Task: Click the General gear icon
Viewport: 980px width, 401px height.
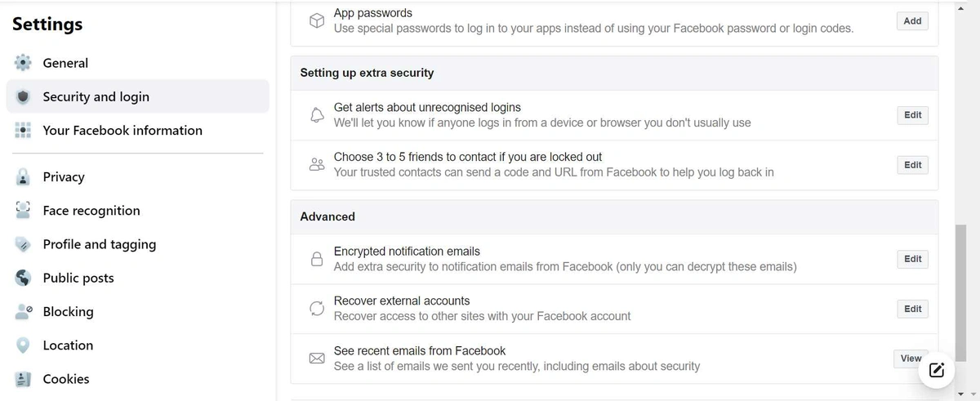Action: (x=24, y=63)
